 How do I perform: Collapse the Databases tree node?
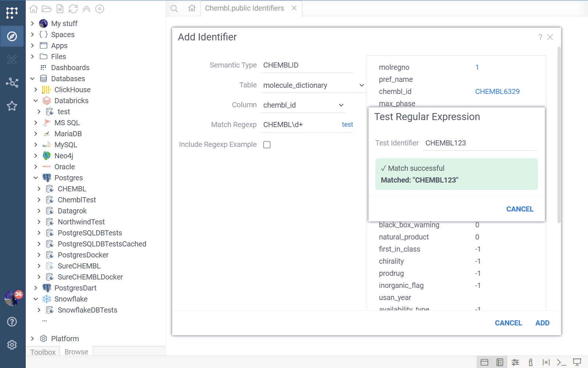32,79
